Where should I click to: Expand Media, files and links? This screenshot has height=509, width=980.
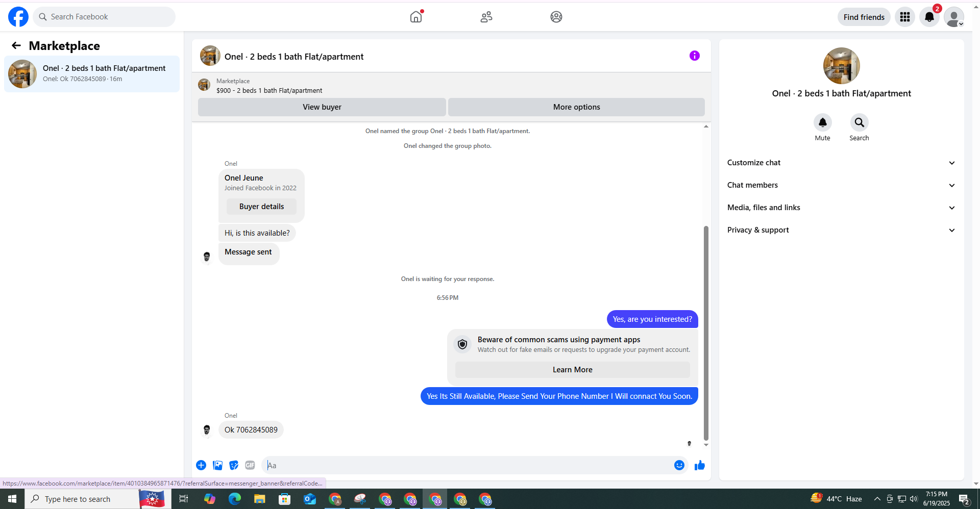[x=841, y=208]
